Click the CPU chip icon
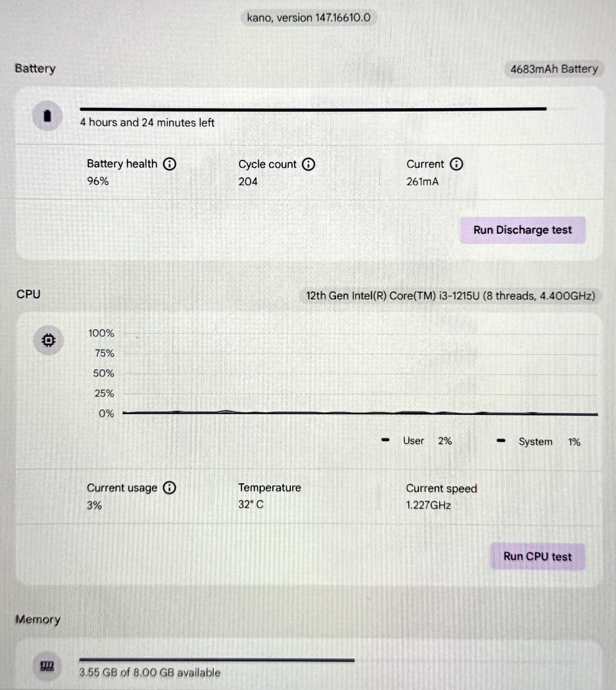The image size is (616, 690). (x=48, y=340)
